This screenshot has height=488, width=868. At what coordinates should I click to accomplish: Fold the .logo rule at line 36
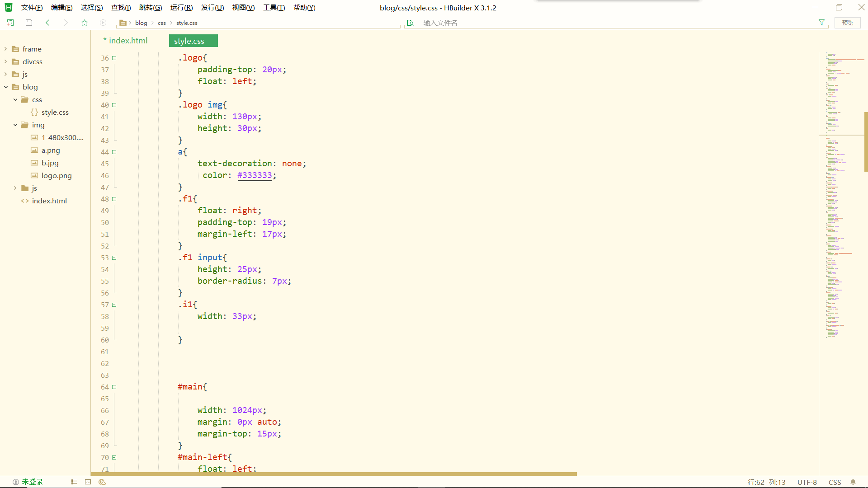114,58
